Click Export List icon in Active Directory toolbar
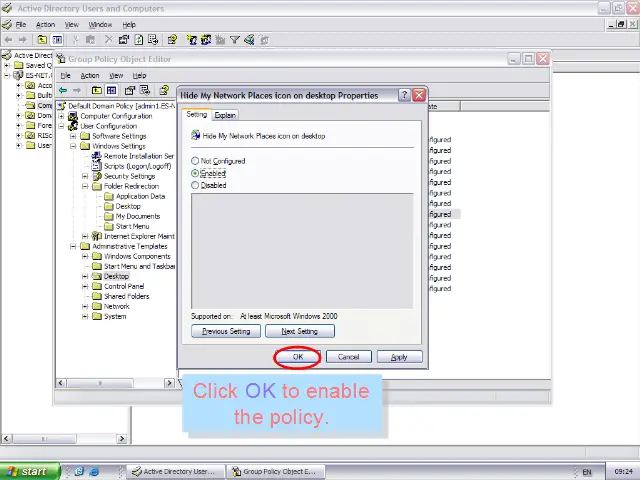This screenshot has width=640, height=480. (x=153, y=40)
